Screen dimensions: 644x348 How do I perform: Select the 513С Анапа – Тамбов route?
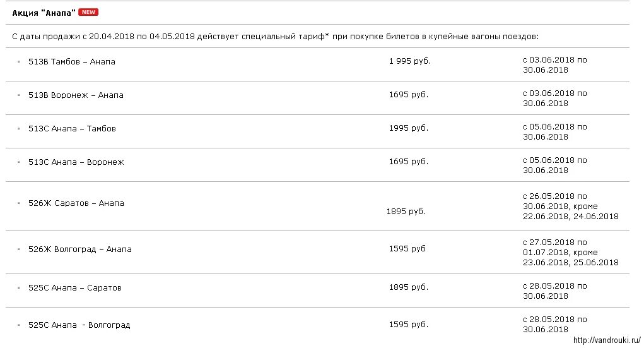72,128
